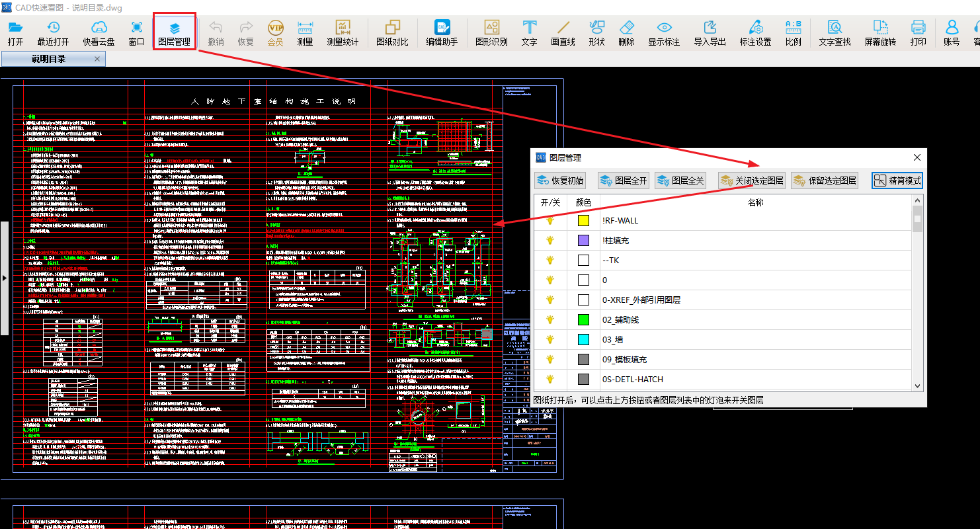980x529 pixels.
Task: Click purple swatch of !柱填充
Action: [x=583, y=241]
